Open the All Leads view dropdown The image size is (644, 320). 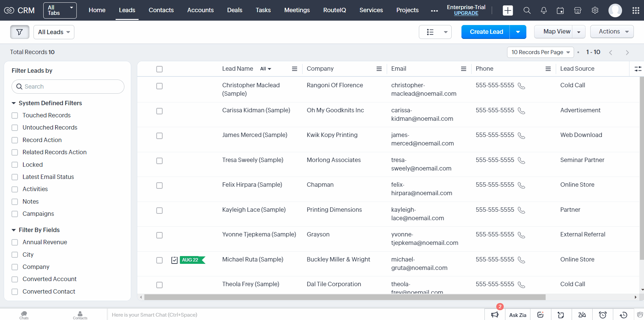pyautogui.click(x=54, y=32)
